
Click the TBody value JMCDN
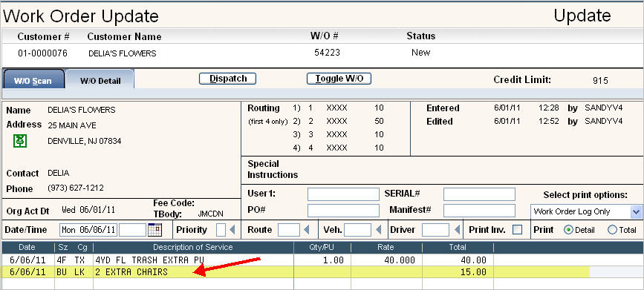click(x=211, y=214)
